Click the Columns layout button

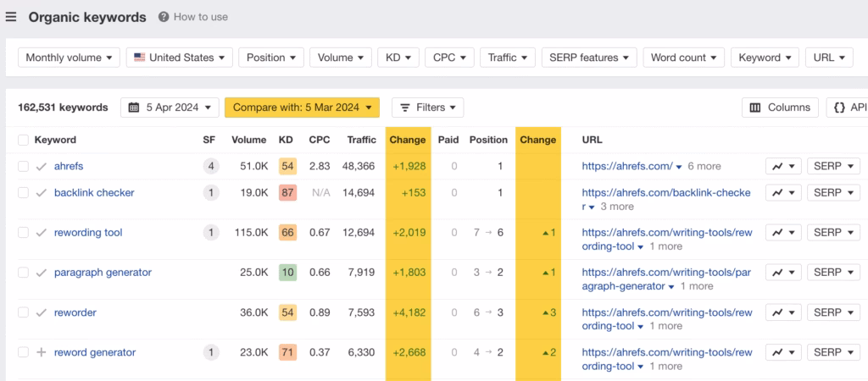(x=780, y=108)
